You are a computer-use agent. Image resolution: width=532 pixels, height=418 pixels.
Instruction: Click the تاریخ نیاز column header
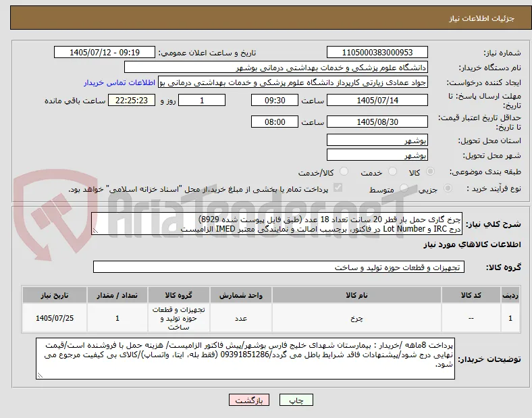(55, 295)
